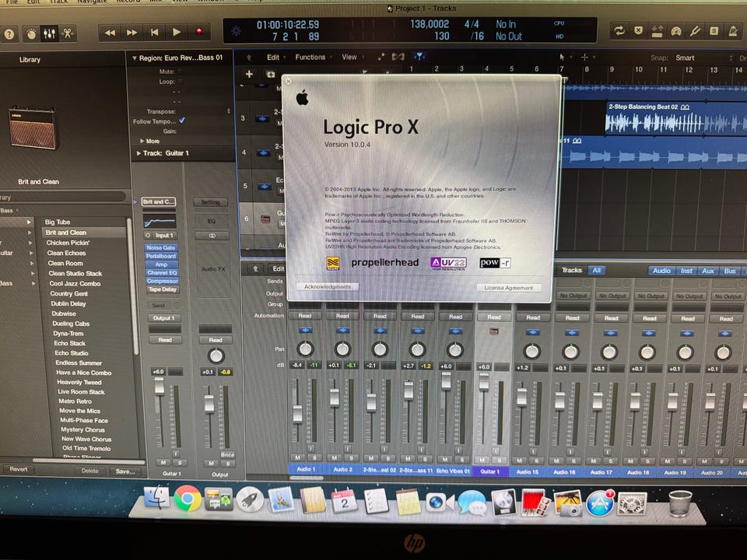Toggle the region Loop checkbox
Viewport: 747px width, 560px height.
coord(180,82)
